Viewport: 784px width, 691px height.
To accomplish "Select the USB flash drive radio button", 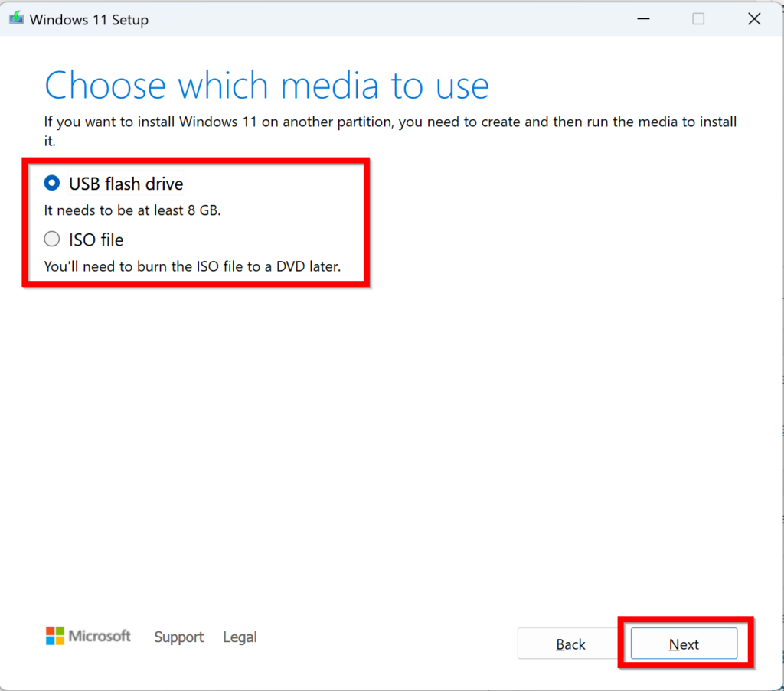I will pyautogui.click(x=52, y=184).
